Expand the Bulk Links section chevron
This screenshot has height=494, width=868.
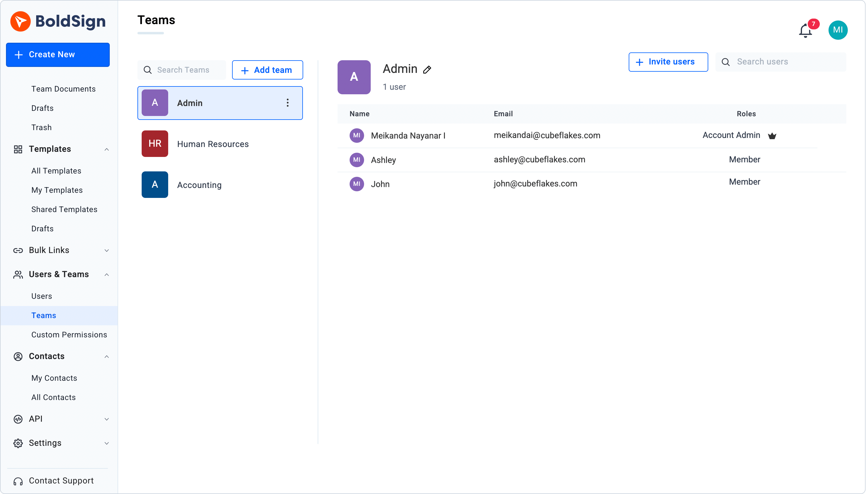[x=107, y=251]
